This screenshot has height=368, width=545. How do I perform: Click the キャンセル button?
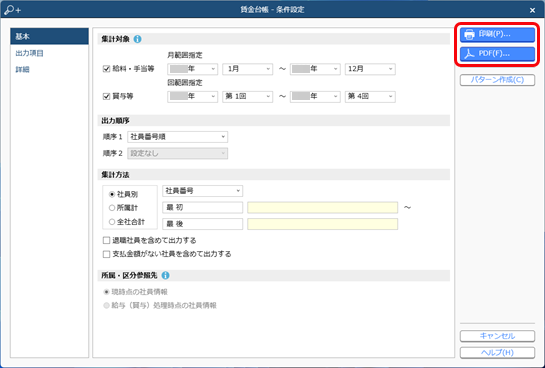[x=497, y=336]
